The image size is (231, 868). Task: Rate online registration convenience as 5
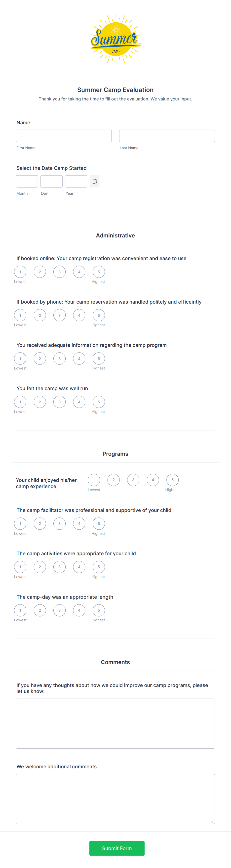tap(99, 272)
